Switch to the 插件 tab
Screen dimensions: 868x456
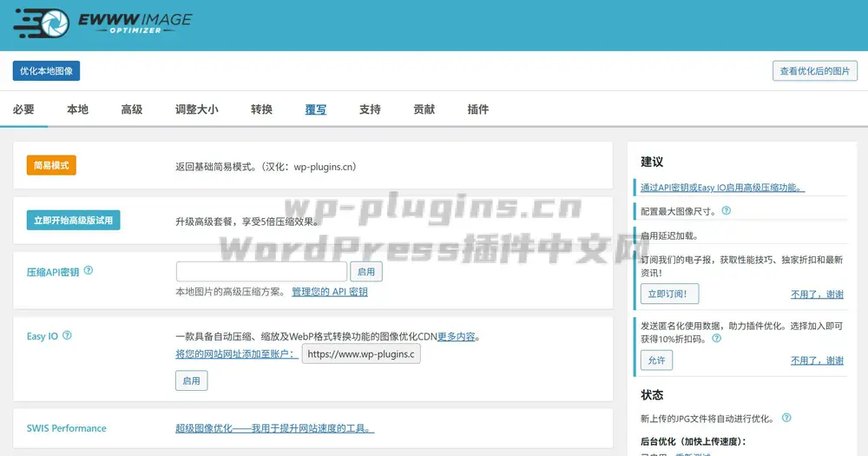coord(477,109)
